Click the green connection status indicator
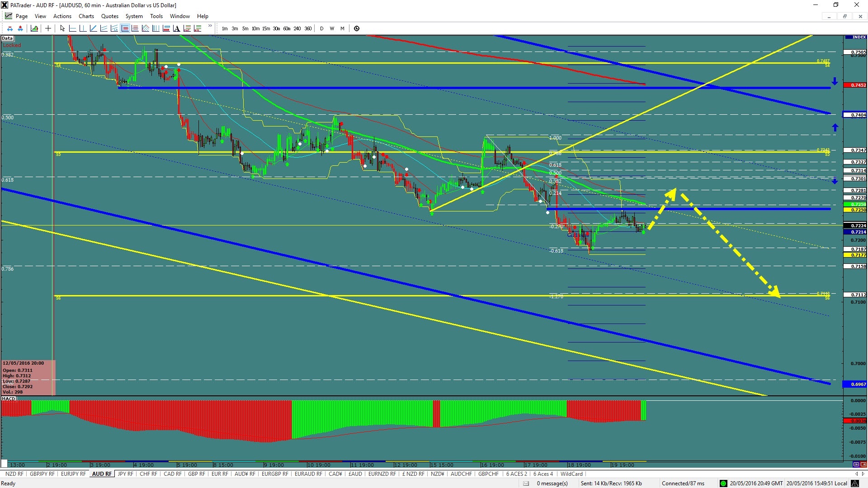The height and width of the screenshot is (488, 868). click(x=723, y=483)
